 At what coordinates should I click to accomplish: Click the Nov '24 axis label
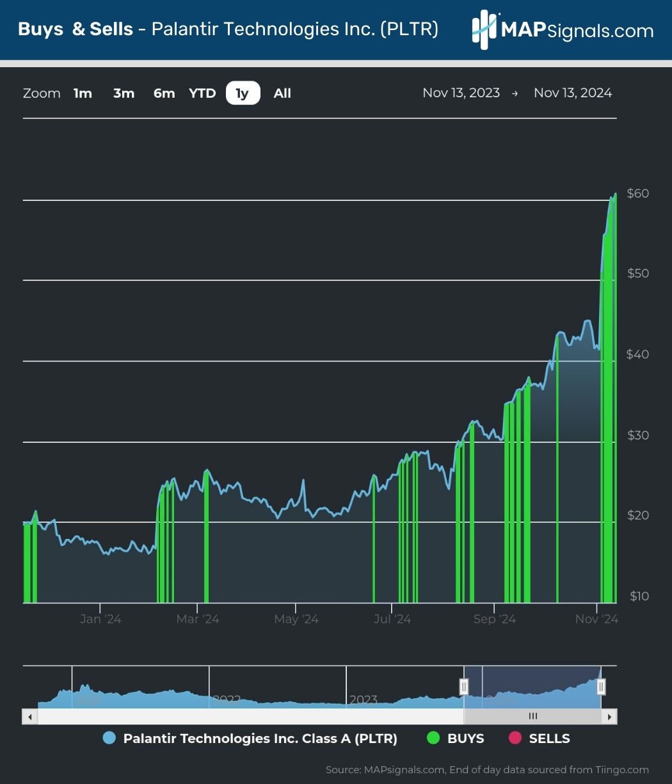pos(596,619)
